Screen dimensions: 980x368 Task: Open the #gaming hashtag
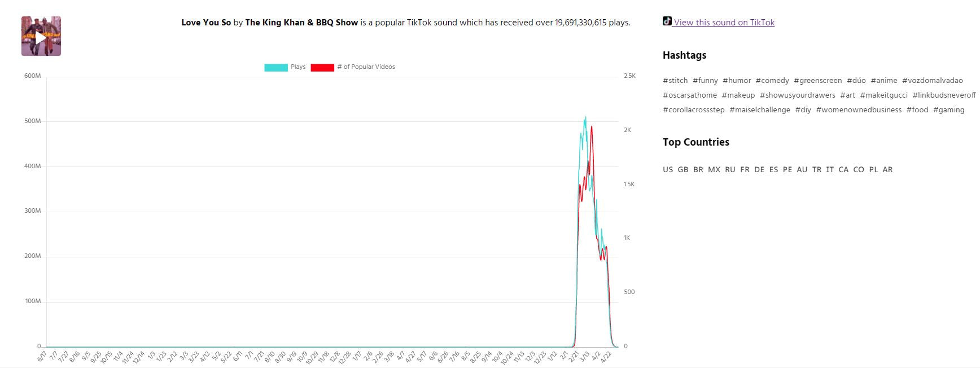click(x=948, y=110)
